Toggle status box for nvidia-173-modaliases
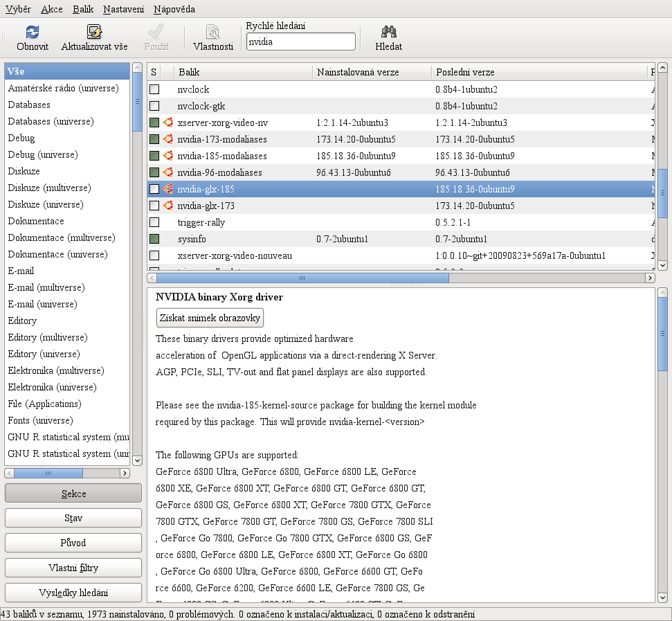The width and height of the screenshot is (672, 621). (x=154, y=139)
